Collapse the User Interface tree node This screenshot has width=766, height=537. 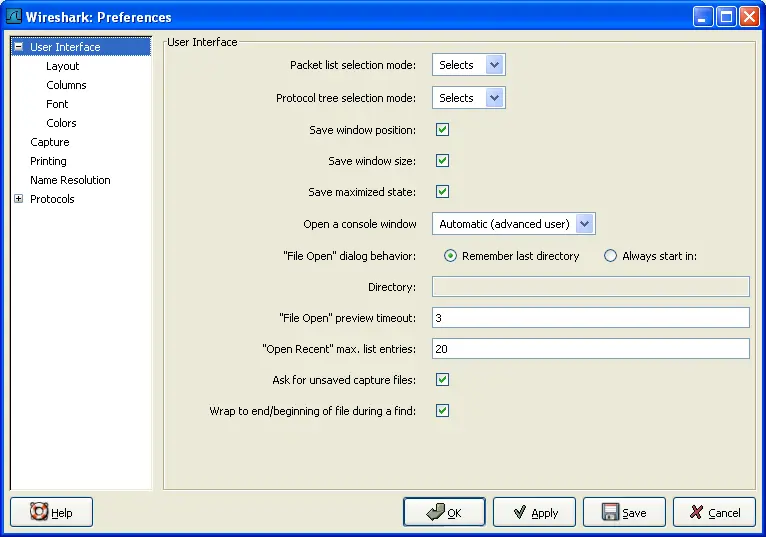point(18,46)
